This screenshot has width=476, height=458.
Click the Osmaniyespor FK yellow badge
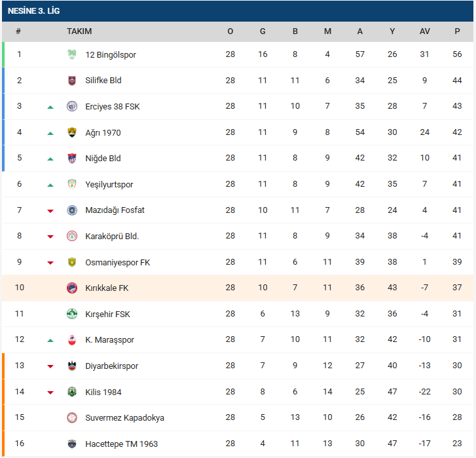click(72, 262)
